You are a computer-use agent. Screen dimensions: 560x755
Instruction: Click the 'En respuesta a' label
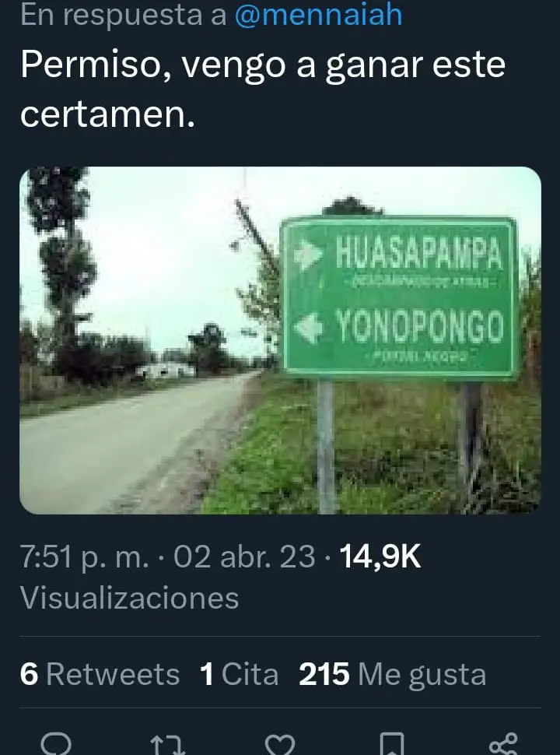click(x=124, y=15)
